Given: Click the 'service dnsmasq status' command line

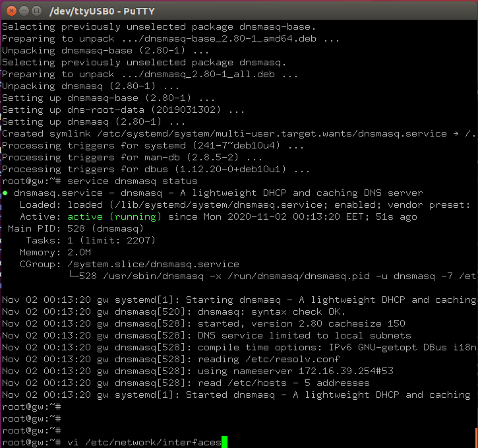Looking at the screenshot, I should [x=100, y=181].
